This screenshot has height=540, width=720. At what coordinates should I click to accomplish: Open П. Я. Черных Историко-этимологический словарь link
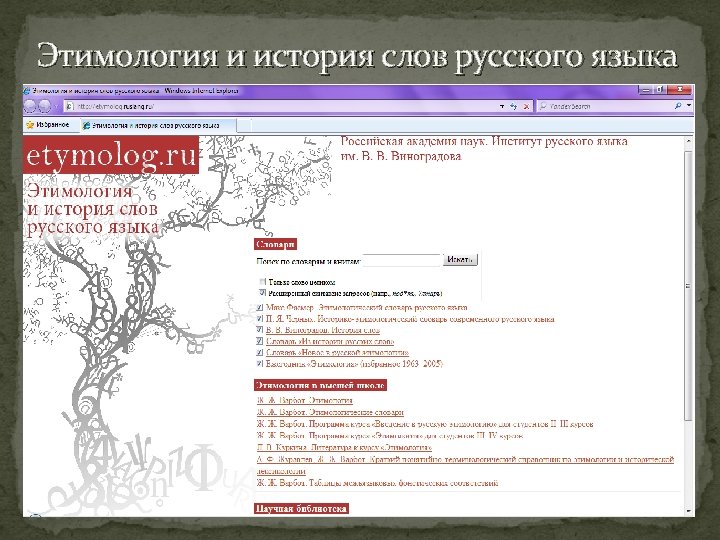pyautogui.click(x=410, y=319)
